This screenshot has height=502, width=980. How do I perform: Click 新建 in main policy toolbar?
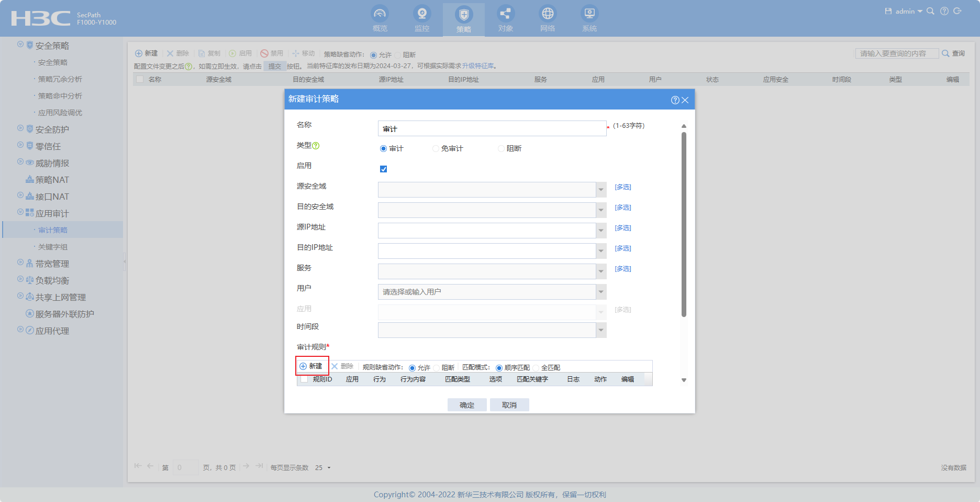[x=147, y=53]
